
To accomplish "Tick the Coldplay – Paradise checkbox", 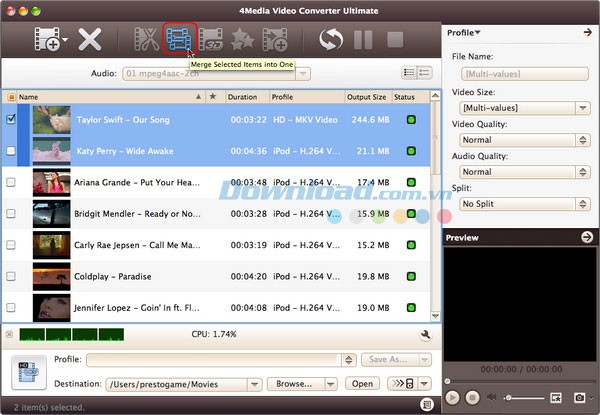I will (11, 276).
